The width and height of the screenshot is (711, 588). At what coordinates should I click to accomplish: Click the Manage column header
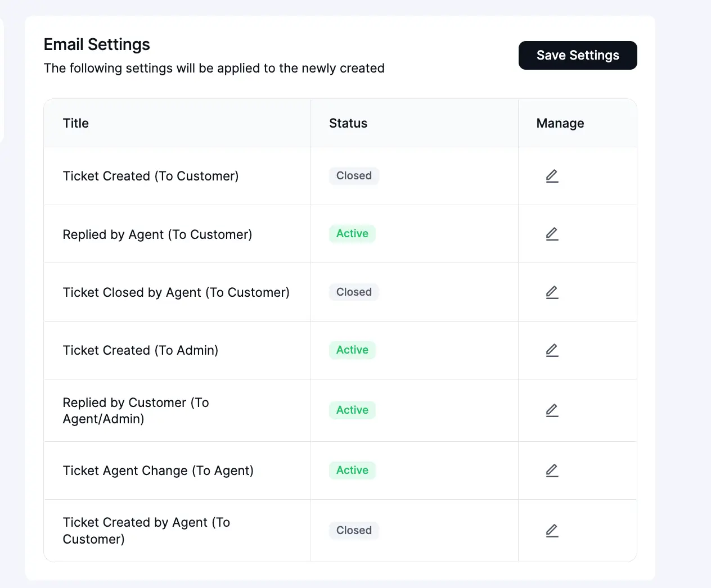click(560, 123)
